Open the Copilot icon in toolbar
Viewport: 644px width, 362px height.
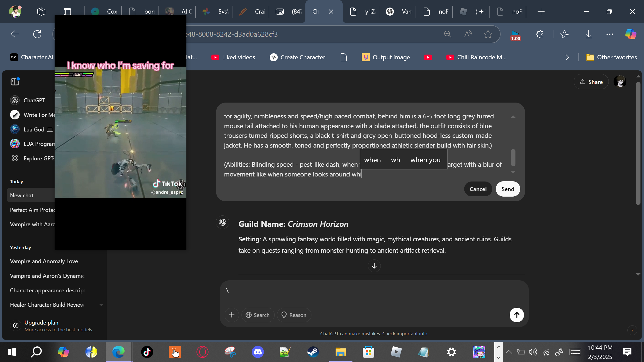(x=631, y=34)
